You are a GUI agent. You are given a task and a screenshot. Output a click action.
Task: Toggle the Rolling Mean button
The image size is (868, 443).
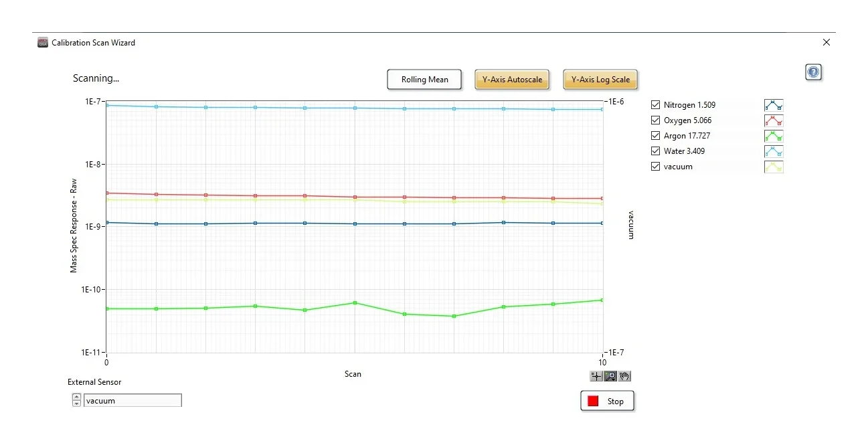click(425, 80)
